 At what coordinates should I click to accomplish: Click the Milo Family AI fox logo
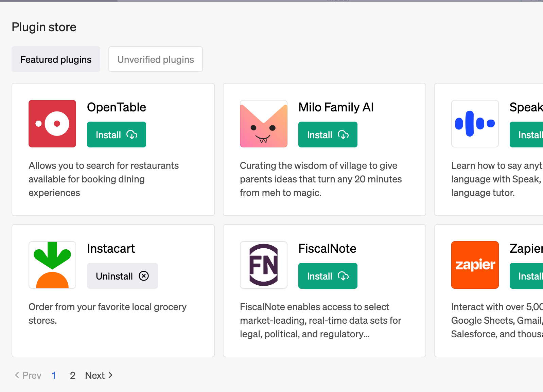[x=264, y=124]
